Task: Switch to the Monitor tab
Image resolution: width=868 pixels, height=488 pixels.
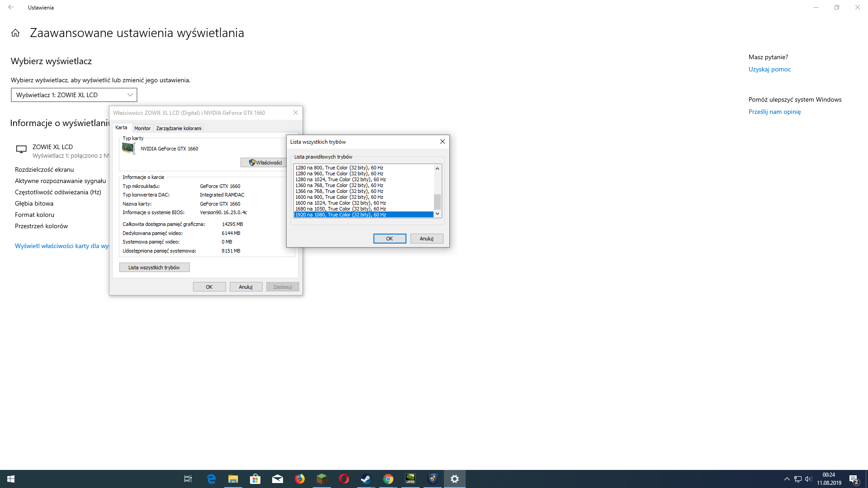Action: click(142, 128)
